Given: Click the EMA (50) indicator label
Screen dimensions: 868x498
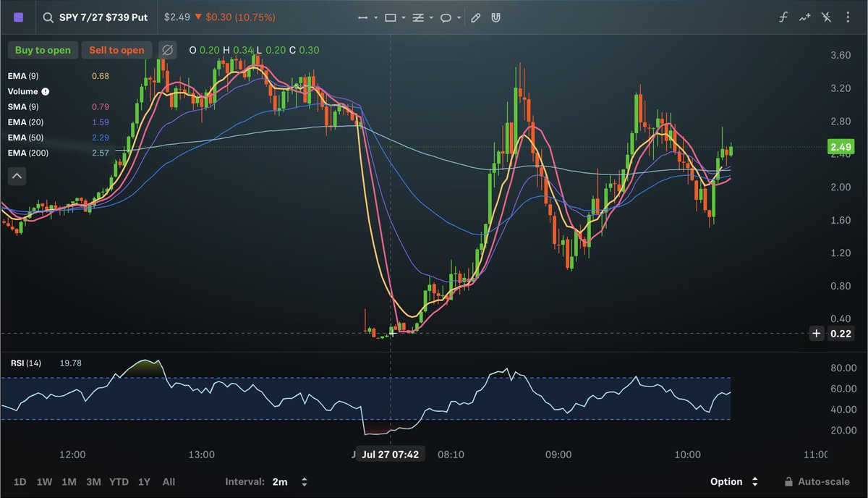Looking at the screenshot, I should point(25,138).
